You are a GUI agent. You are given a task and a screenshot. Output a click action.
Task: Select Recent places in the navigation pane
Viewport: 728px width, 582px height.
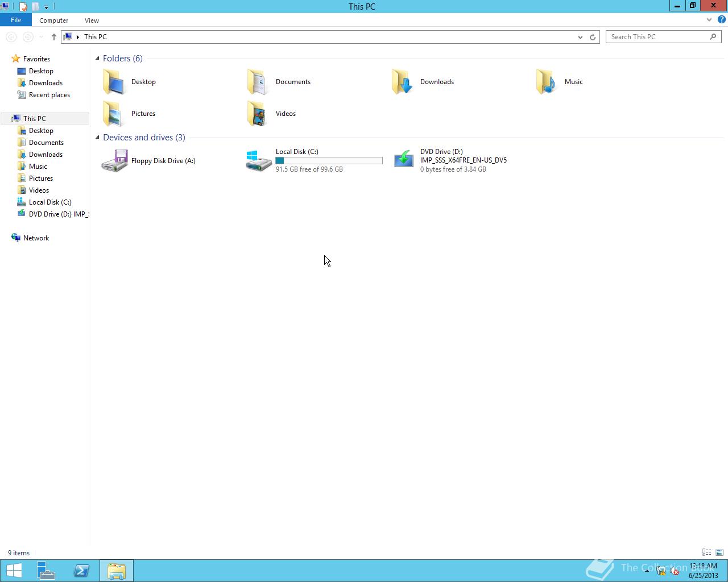pyautogui.click(x=49, y=95)
